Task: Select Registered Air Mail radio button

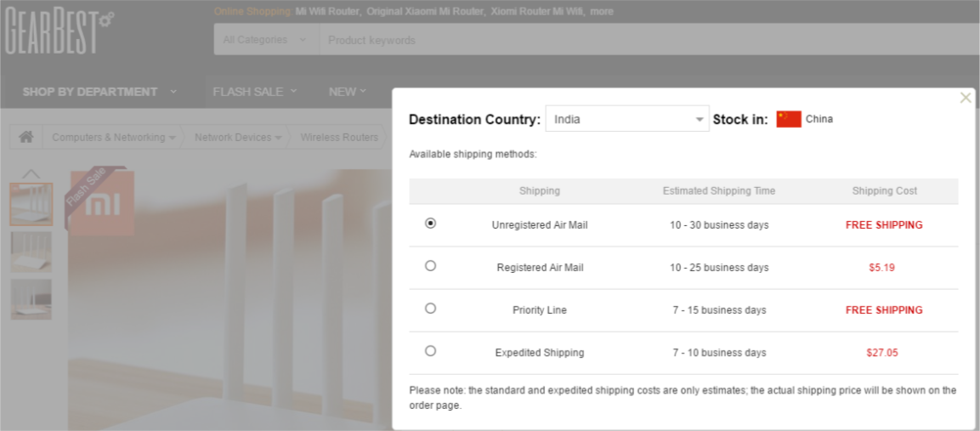Action: coord(430,266)
